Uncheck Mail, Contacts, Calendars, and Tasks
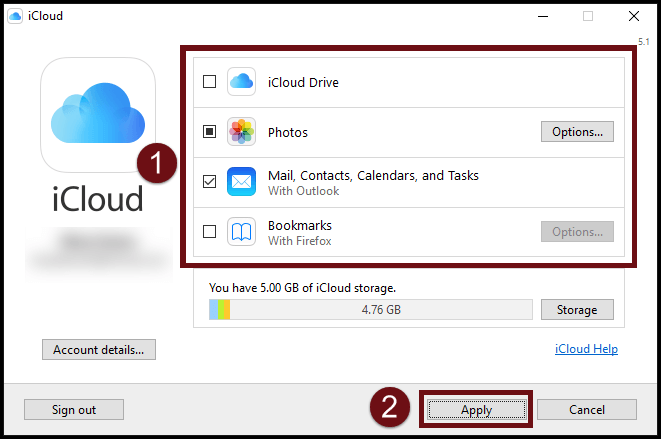This screenshot has width=661, height=439. (x=210, y=181)
